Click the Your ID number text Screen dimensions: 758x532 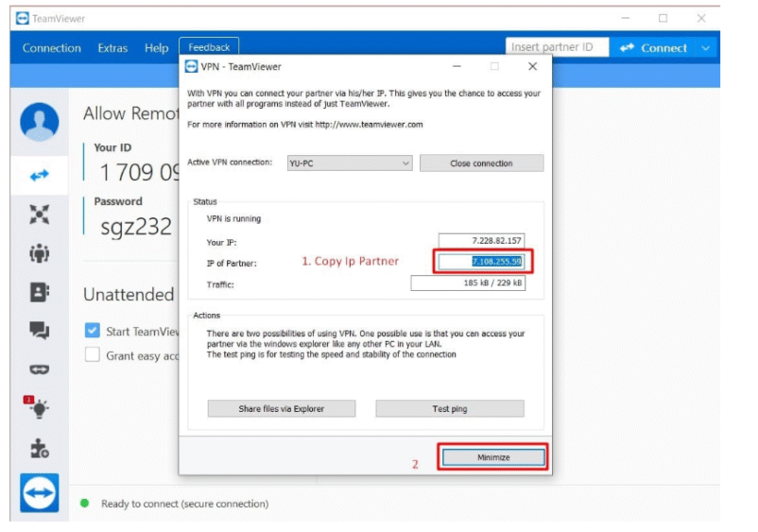[139, 173]
